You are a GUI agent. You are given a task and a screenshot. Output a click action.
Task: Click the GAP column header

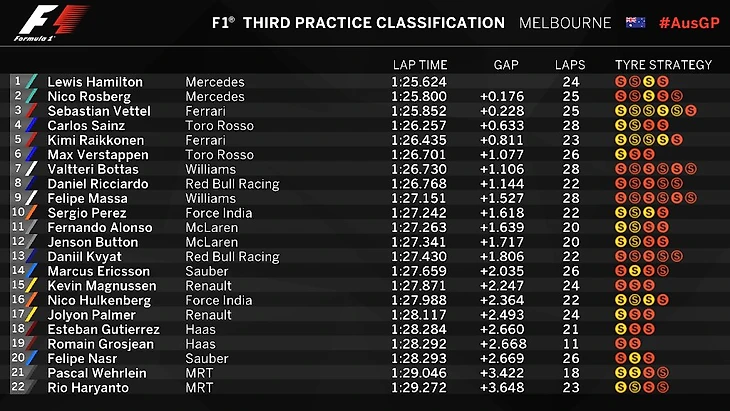506,65
